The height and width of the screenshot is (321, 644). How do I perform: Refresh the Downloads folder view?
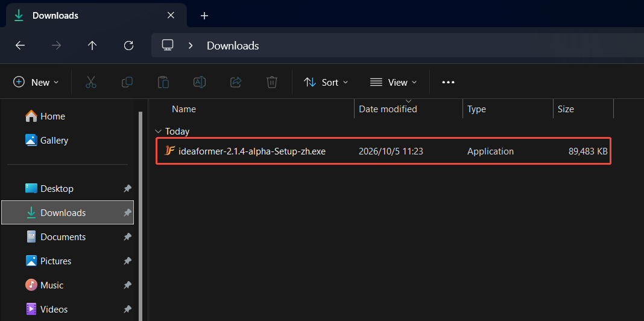(128, 46)
